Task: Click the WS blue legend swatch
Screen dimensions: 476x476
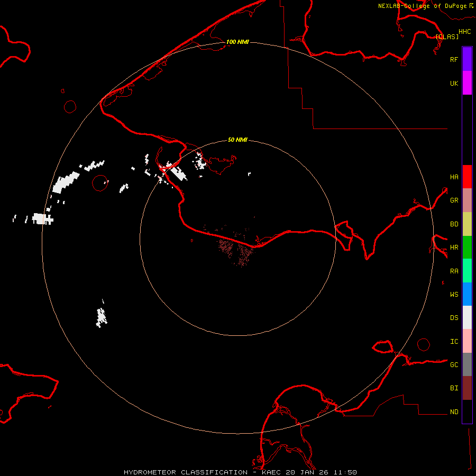Action: coord(467,294)
